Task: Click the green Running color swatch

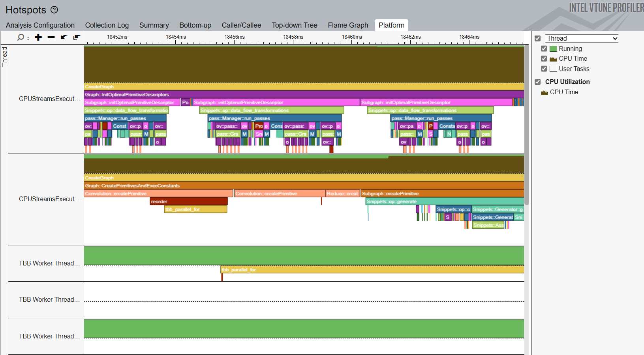Action: (x=553, y=49)
